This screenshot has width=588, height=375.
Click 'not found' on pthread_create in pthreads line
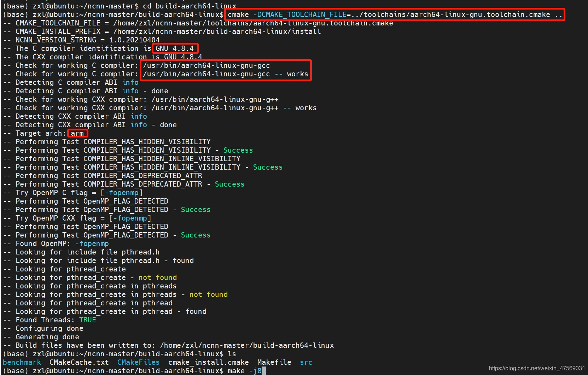209,294
